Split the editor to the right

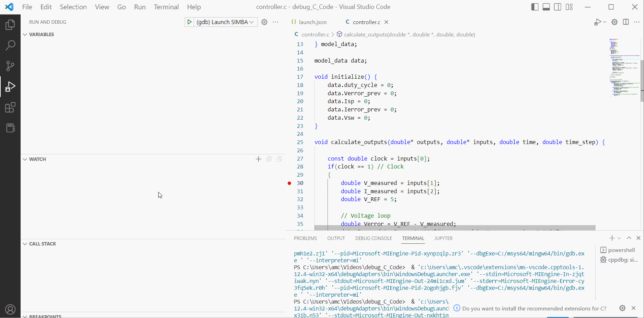(x=626, y=22)
